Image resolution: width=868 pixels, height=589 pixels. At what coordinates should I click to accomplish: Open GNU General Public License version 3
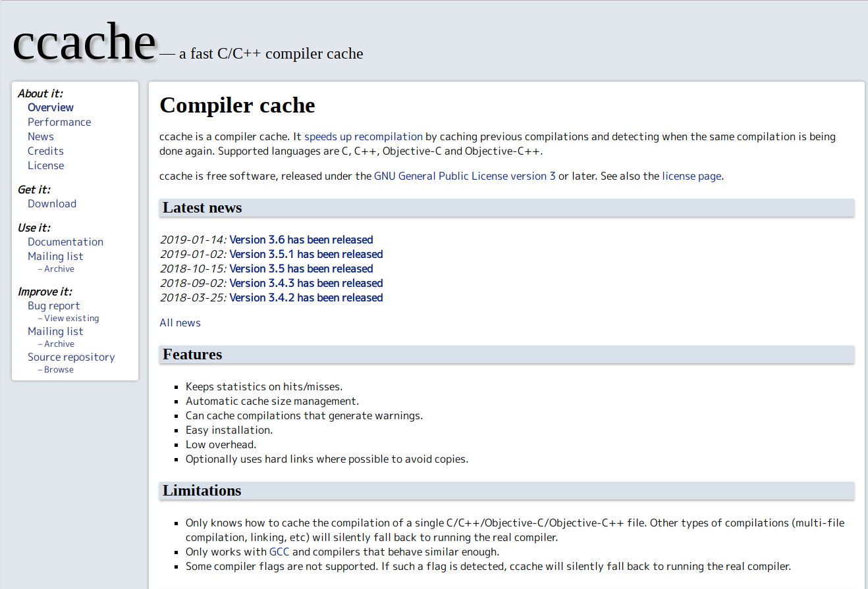coord(464,176)
